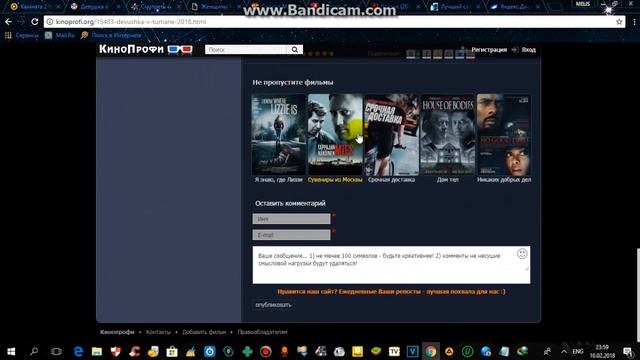This screenshot has width=640, height=360.
Task: Open the Chrome three-dot menu
Action: coord(634,22)
